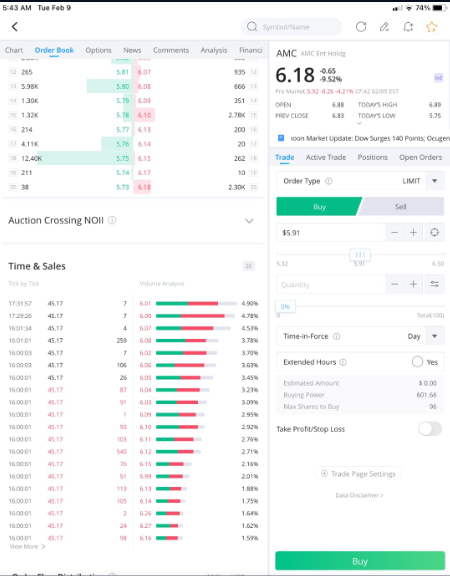The image size is (450, 576).
Task: Toggle Take Profit/Stop Loss switch
Action: [x=430, y=429]
